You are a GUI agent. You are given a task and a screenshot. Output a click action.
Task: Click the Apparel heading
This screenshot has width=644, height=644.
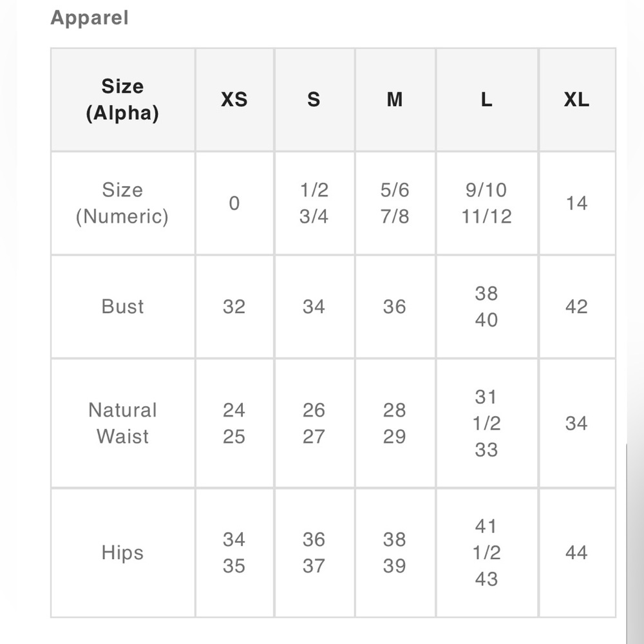90,18
